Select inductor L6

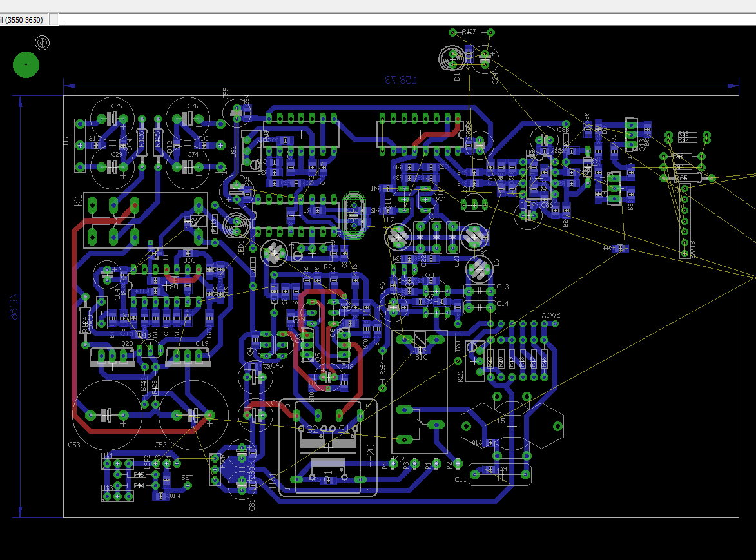(480, 270)
